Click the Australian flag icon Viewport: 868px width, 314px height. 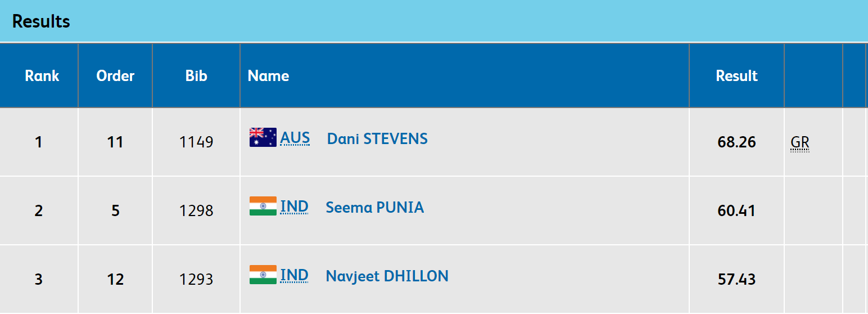tap(263, 137)
